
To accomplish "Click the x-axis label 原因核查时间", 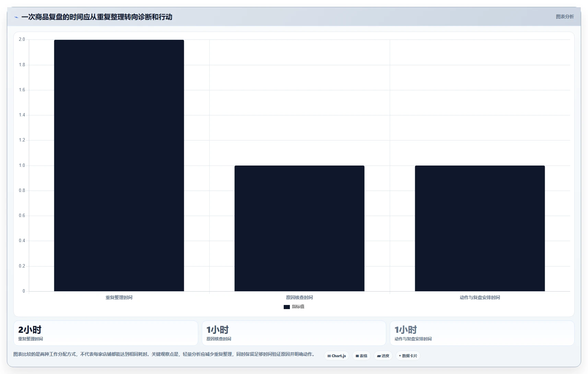I will (299, 297).
